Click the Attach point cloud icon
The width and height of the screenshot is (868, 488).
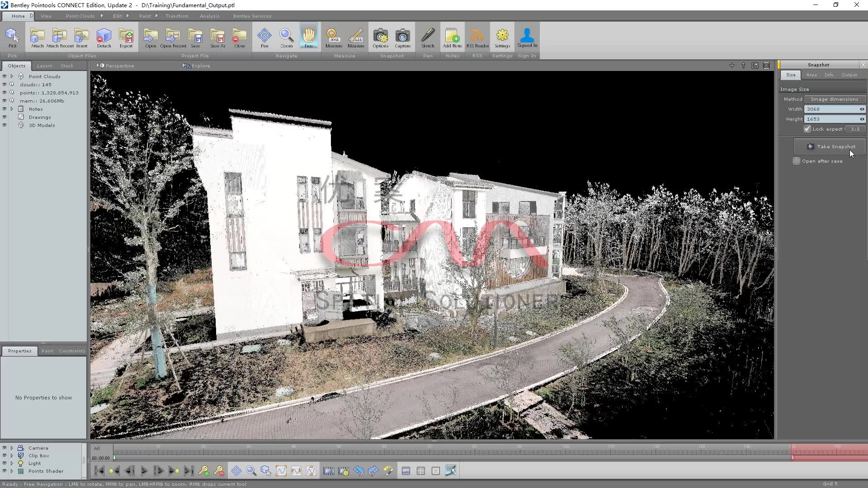pos(38,38)
